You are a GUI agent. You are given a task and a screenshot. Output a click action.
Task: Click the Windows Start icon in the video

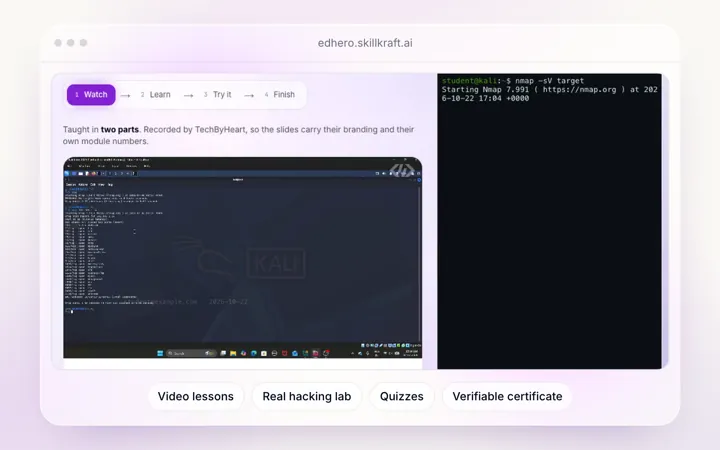point(160,353)
